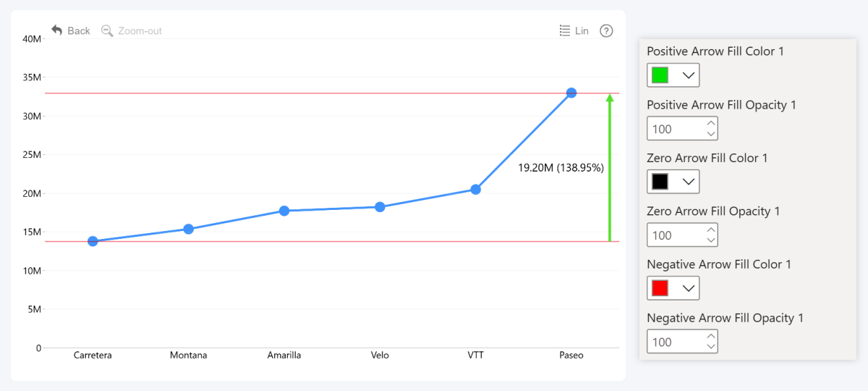868x391 pixels.
Task: Open Negative Arrow Fill Color dropdown
Action: pos(689,288)
